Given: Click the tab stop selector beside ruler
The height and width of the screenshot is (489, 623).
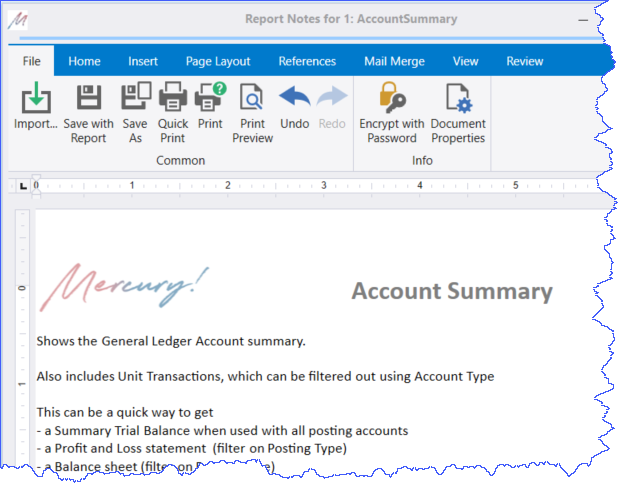Looking at the screenshot, I should [23, 186].
